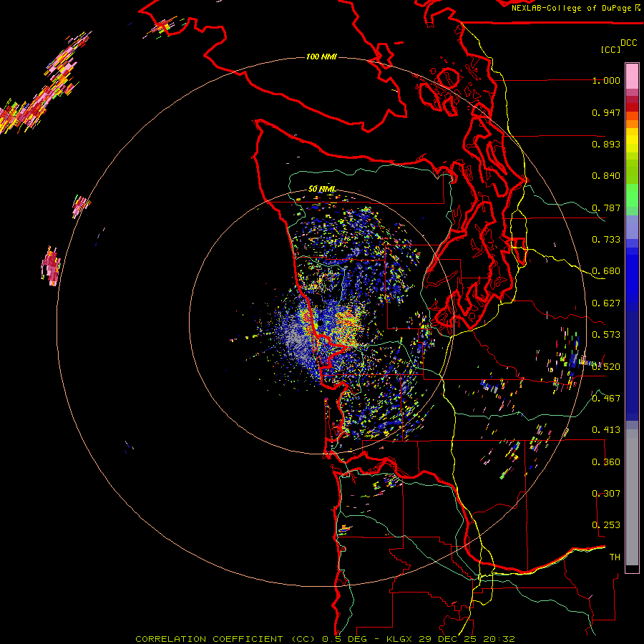Click the 0.467 color scale value

(606, 399)
